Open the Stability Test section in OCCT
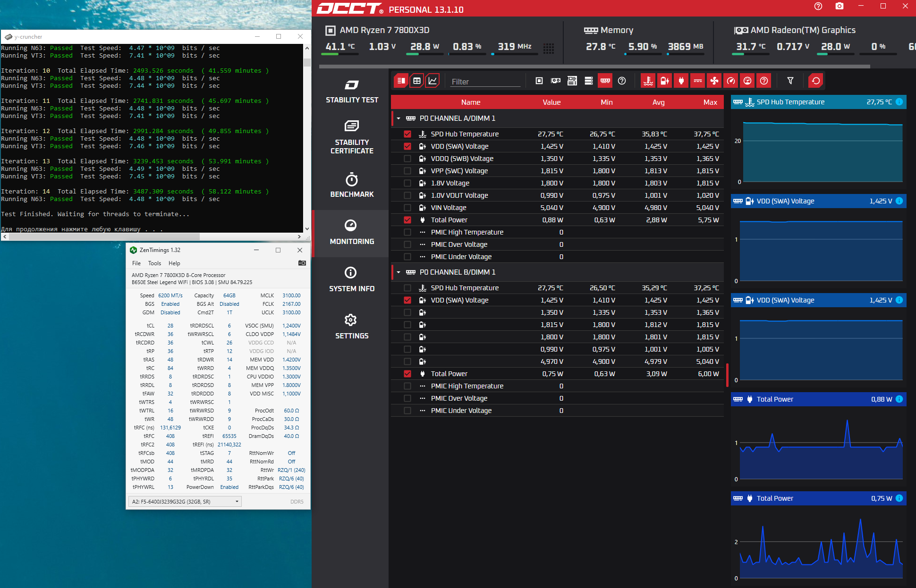916x588 pixels. click(352, 92)
